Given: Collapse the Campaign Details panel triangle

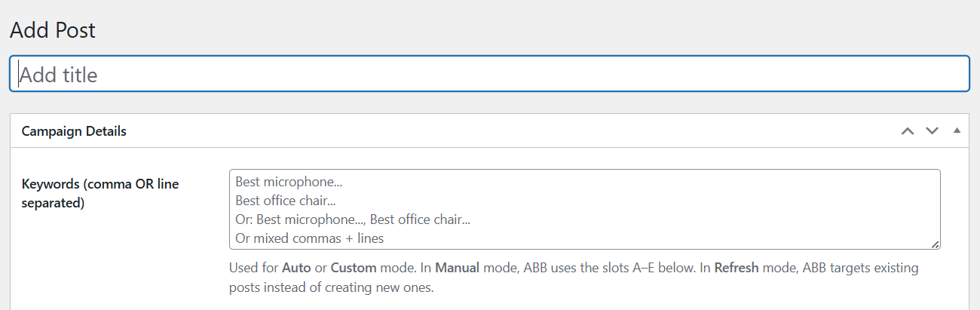Looking at the screenshot, I should (957, 130).
